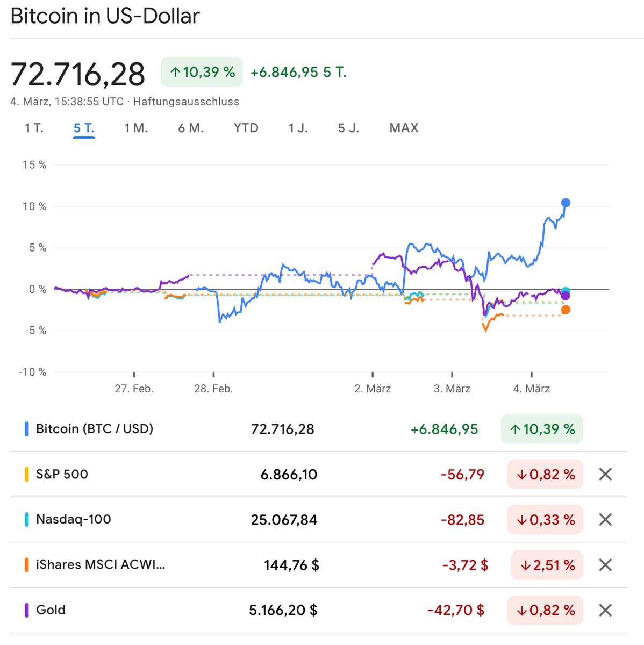The image size is (644, 645).
Task: Select the 1 J. time range
Action: click(x=298, y=128)
